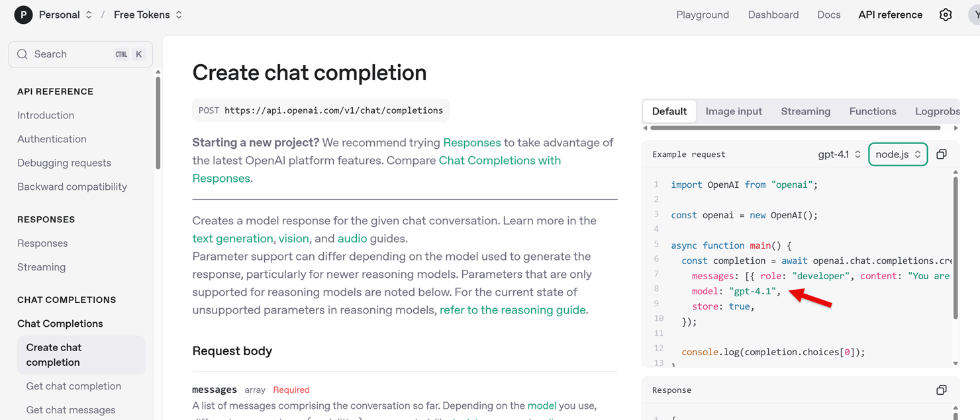980x420 pixels.
Task: Open the Functions example tab
Action: [872, 111]
